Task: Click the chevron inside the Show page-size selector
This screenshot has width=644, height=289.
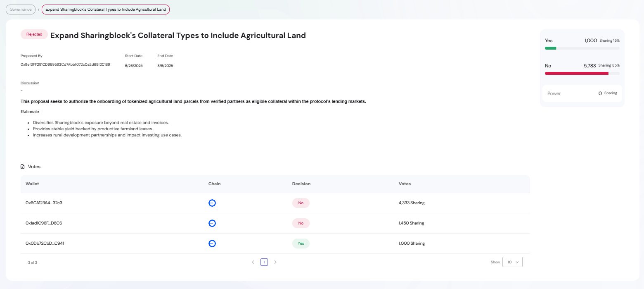Action: [x=518, y=262]
